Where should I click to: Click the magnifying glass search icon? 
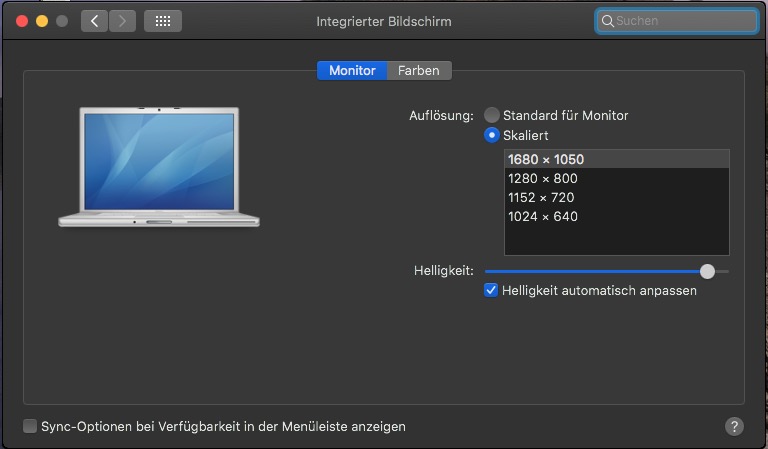point(607,21)
